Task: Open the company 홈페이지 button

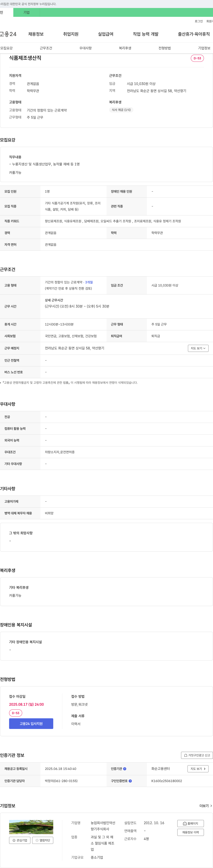Action: click(x=190, y=823)
